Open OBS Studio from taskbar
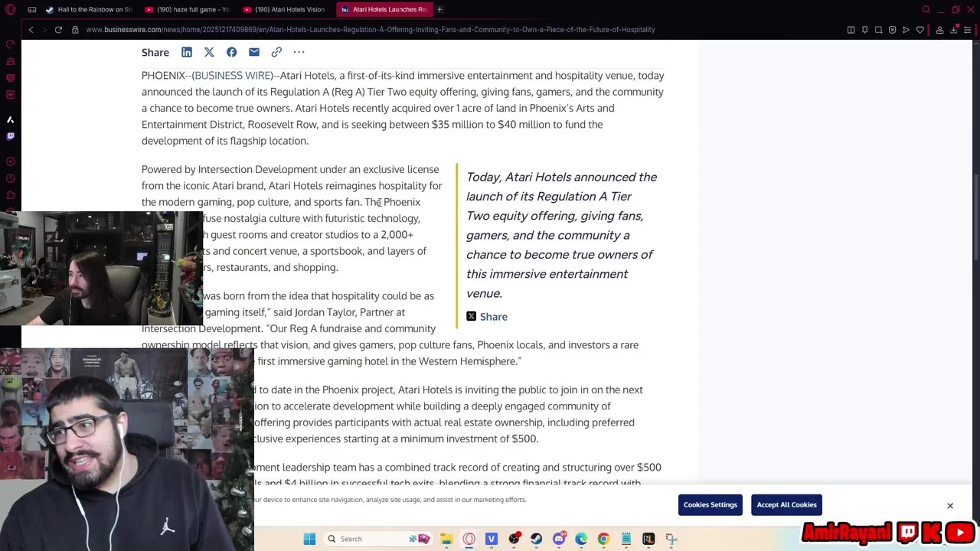980x551 pixels. (x=514, y=539)
